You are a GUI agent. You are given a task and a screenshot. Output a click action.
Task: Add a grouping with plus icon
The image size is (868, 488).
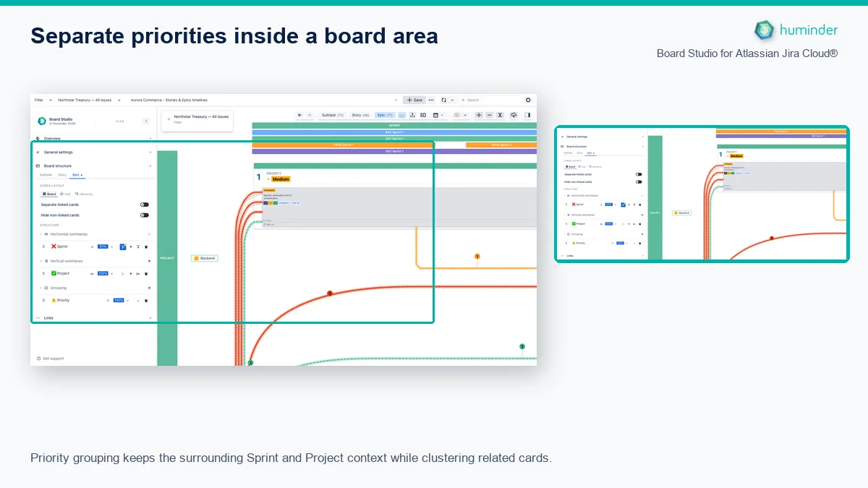pyautogui.click(x=149, y=288)
